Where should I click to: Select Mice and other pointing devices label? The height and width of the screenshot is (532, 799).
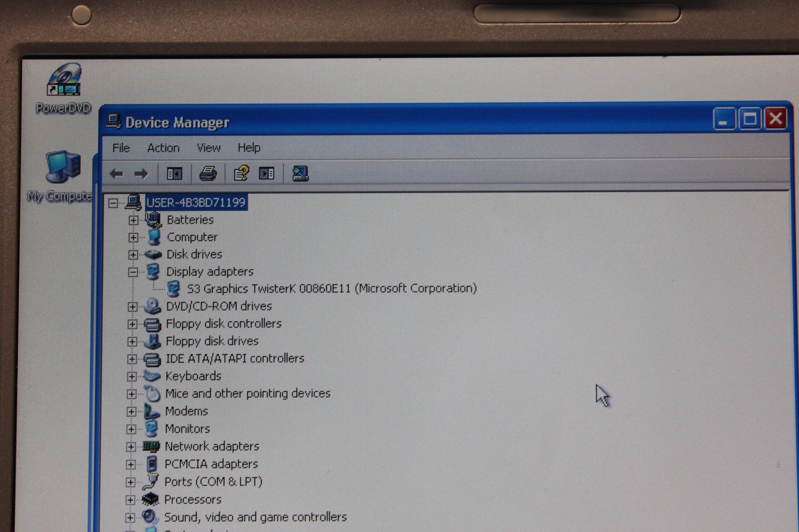click(x=248, y=393)
